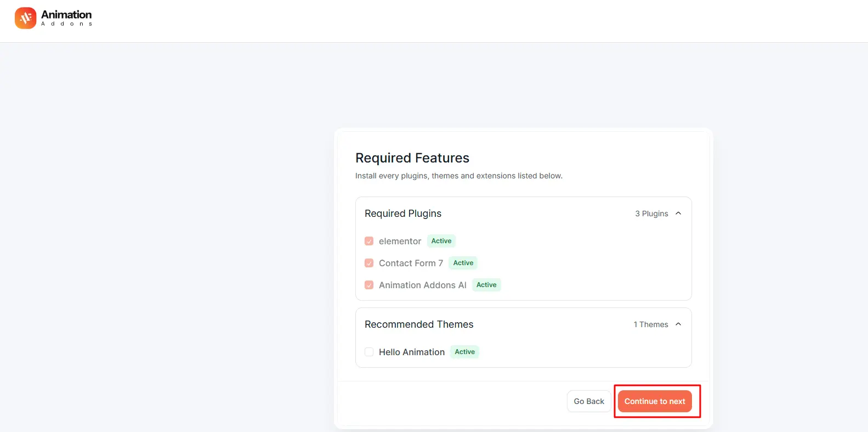Click the Required Plugins header title

[403, 214]
